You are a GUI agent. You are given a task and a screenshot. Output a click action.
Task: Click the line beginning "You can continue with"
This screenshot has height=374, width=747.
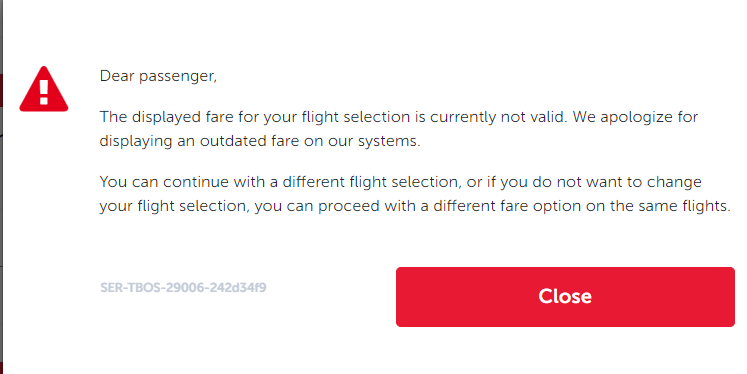pyautogui.click(x=401, y=182)
